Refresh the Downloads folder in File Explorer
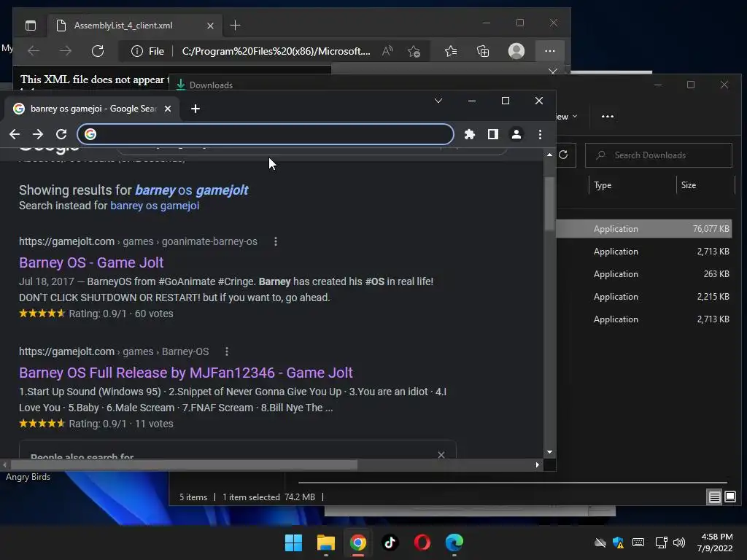This screenshot has width=747, height=560. pyautogui.click(x=563, y=155)
